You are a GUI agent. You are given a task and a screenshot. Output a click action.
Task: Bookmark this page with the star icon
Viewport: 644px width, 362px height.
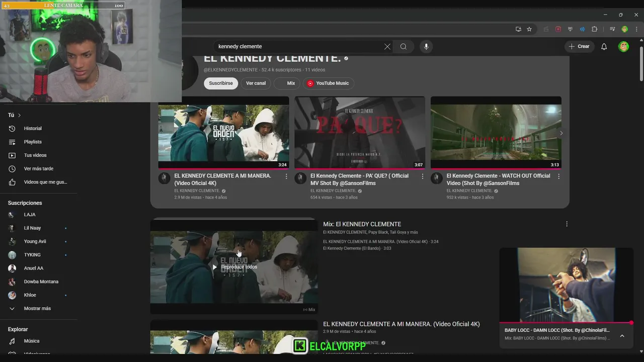[x=529, y=29]
